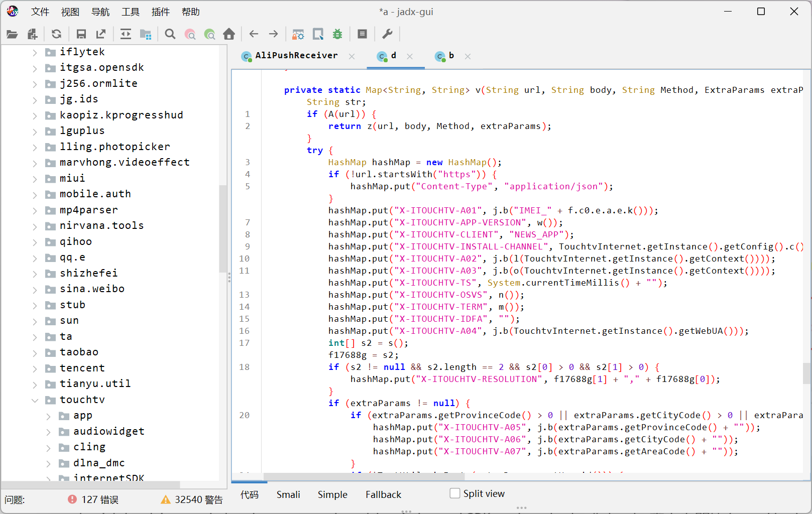
Task: Navigate back with left arrow icon
Action: tap(254, 34)
